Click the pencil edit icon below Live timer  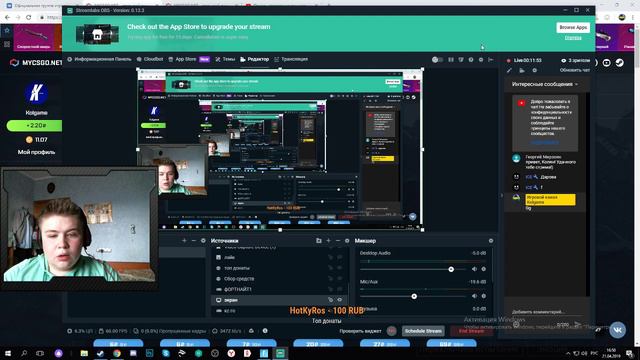pyautogui.click(x=509, y=70)
